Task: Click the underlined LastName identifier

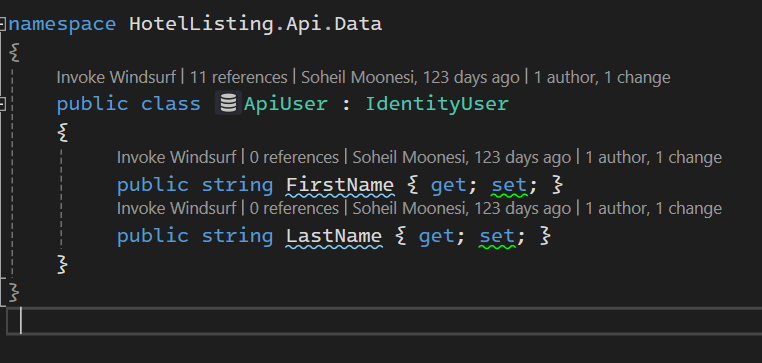Action: tap(334, 236)
